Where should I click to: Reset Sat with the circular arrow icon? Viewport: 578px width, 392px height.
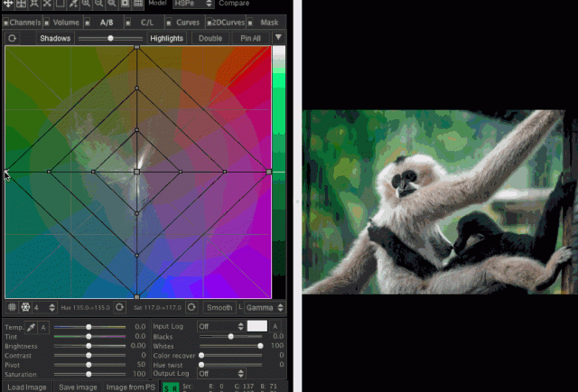(x=191, y=307)
